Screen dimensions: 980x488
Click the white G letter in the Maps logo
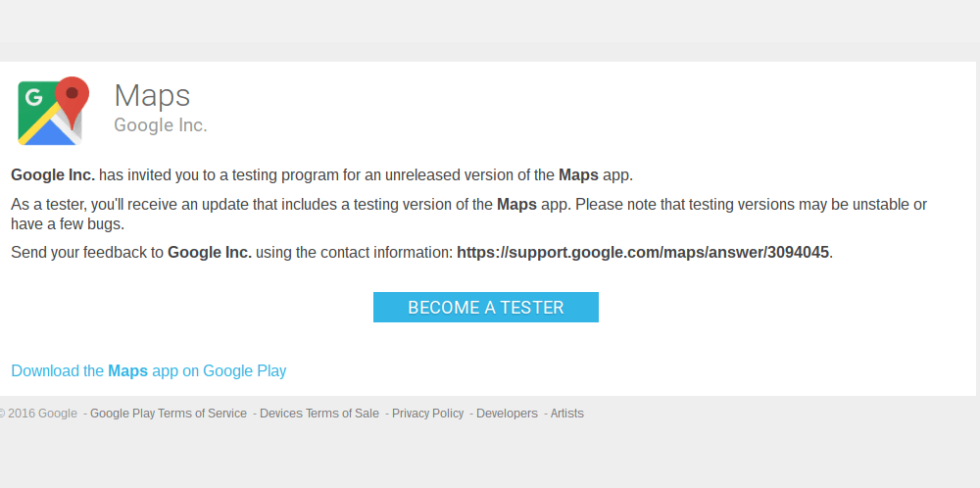34,98
